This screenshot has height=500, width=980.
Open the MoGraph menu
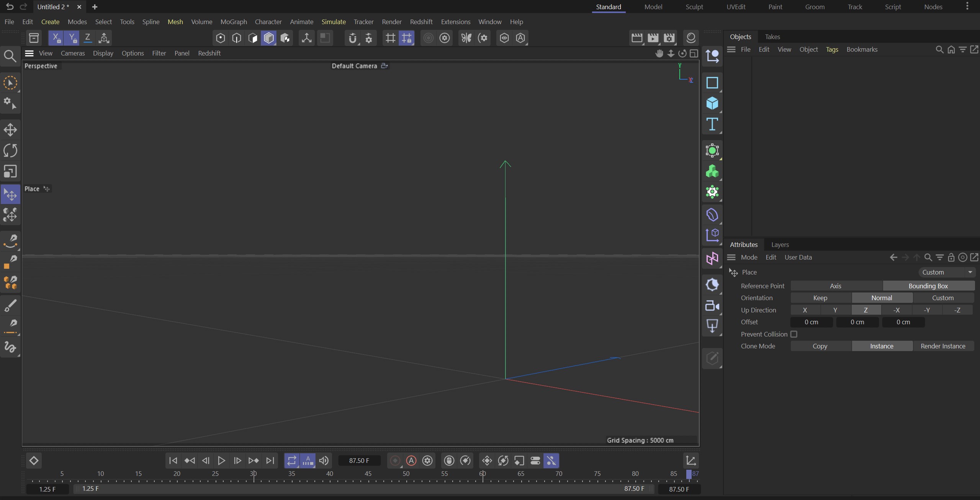click(x=234, y=22)
